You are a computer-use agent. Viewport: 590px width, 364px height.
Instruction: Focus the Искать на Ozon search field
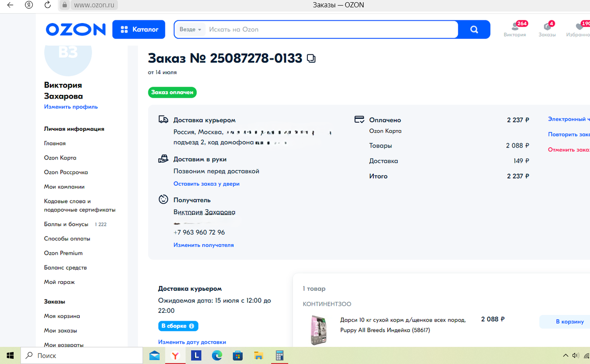[x=331, y=29]
